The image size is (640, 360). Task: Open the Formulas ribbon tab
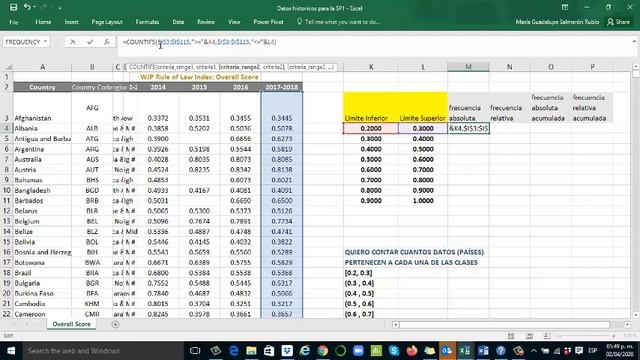coord(147,22)
